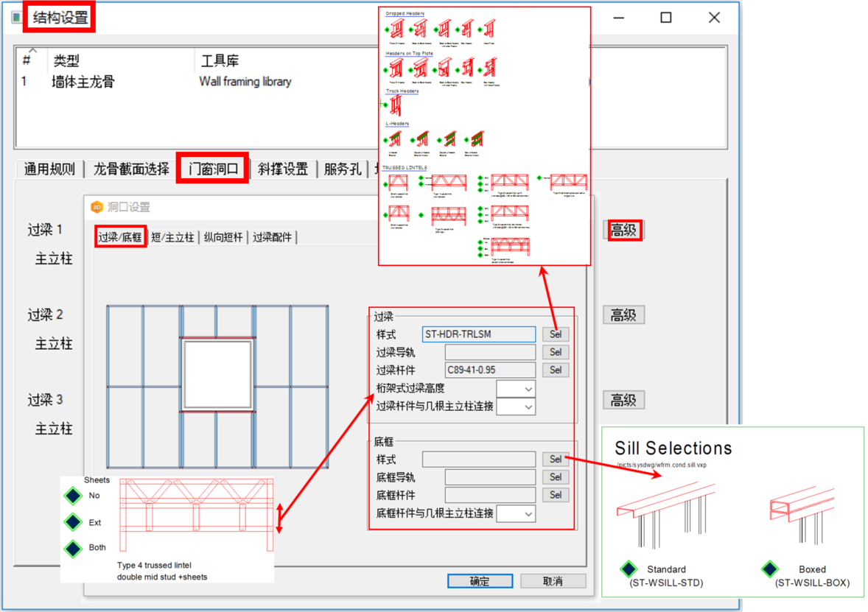This screenshot has height=612, width=868.
Task: Select the Both sheets diamond option
Action: click(73, 549)
